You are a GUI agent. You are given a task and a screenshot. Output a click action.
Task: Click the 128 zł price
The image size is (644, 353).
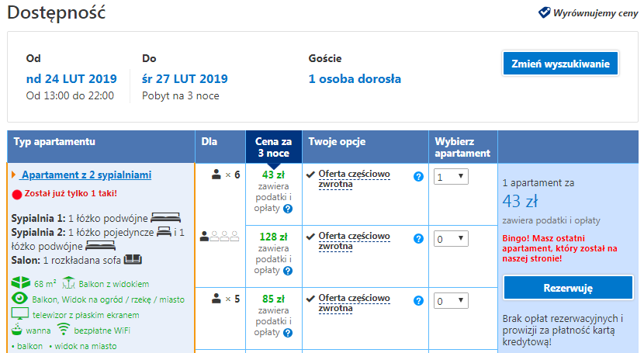point(274,237)
